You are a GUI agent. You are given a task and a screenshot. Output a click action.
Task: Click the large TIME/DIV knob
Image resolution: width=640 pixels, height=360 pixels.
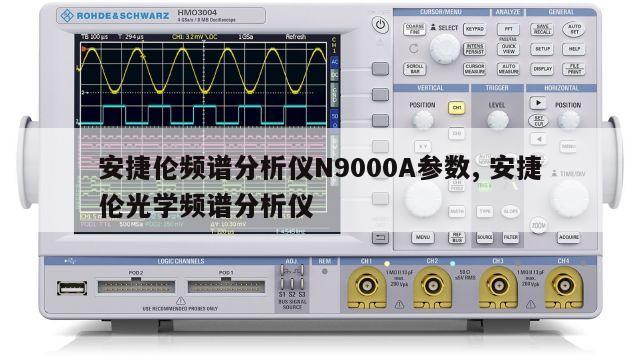point(569,198)
